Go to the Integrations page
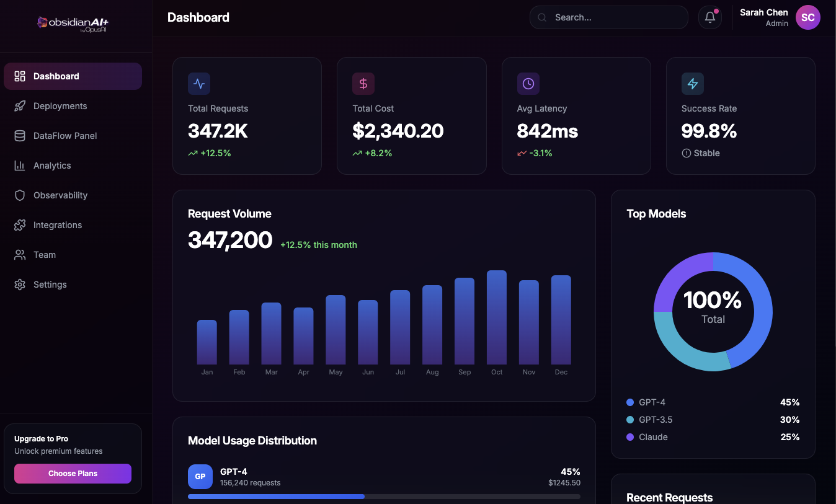Image resolution: width=836 pixels, height=504 pixels. pyautogui.click(x=57, y=225)
